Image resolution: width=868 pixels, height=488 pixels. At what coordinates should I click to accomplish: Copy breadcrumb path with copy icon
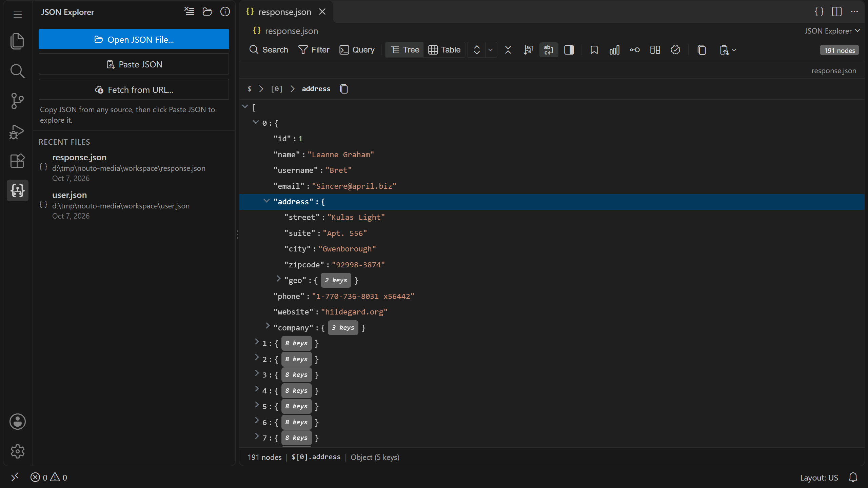click(344, 89)
